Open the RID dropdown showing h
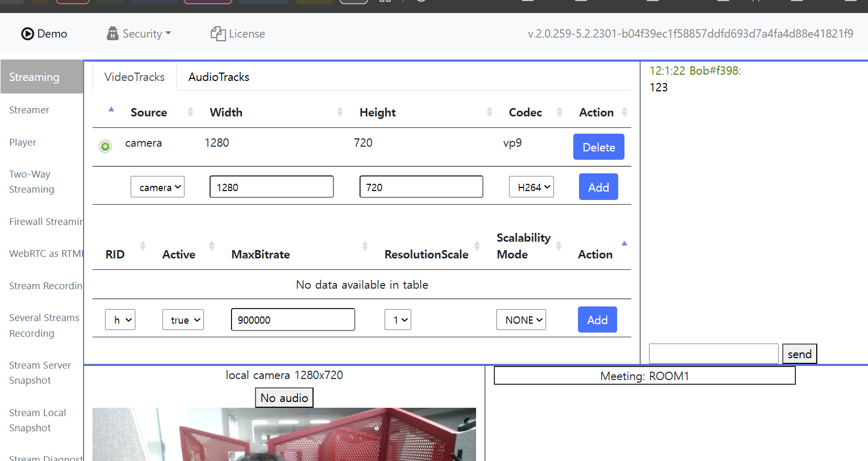This screenshot has width=868, height=461. (x=120, y=320)
